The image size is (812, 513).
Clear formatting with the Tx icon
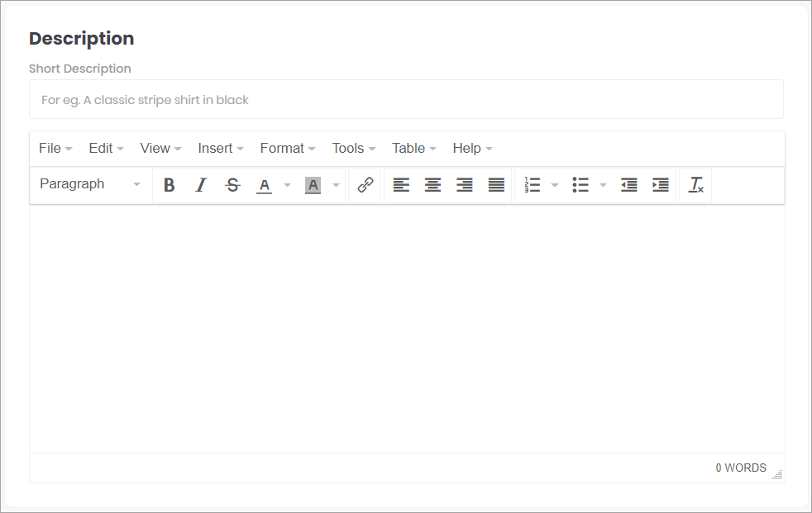pos(695,185)
